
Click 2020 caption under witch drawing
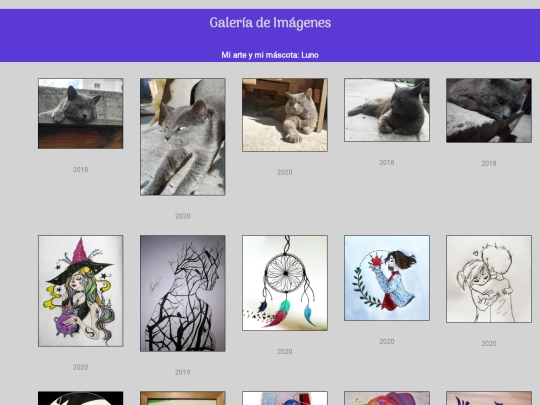click(81, 367)
